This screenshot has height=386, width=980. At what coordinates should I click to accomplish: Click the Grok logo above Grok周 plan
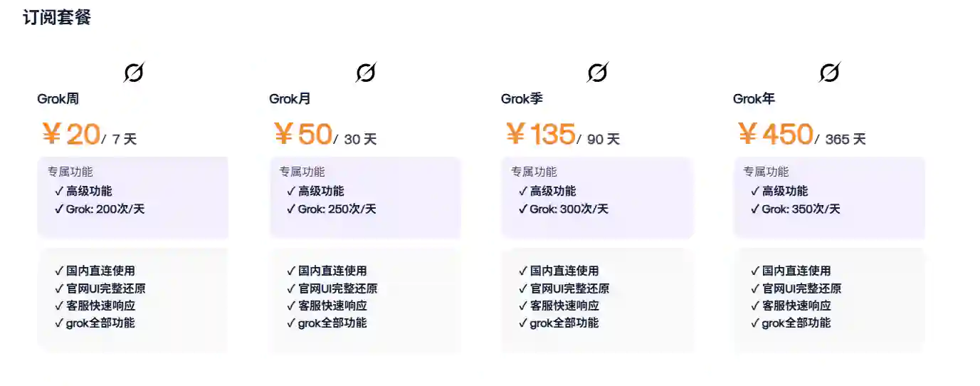click(133, 72)
